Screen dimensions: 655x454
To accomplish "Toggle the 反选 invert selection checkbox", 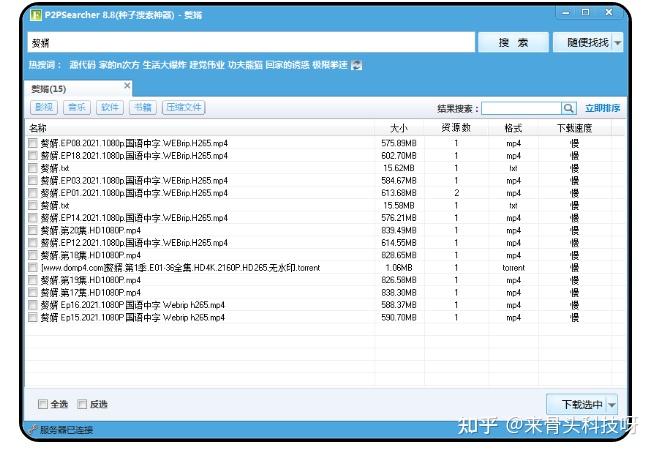I will click(x=82, y=404).
